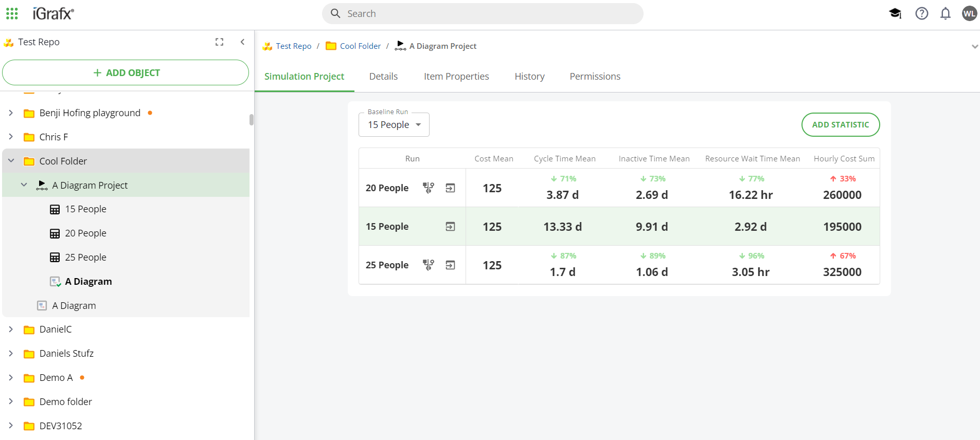Click the open-run icon on 15 People row
Viewport: 980px width, 440px height.
point(450,227)
